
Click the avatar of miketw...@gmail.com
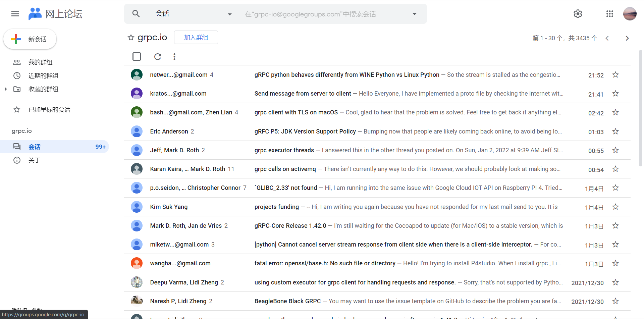137,244
